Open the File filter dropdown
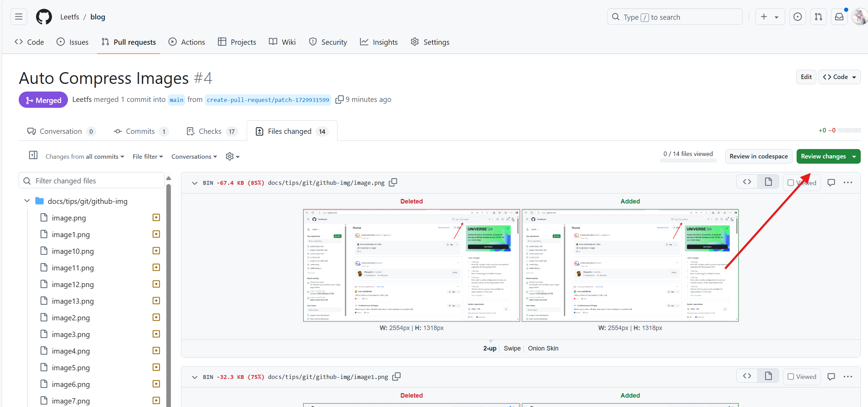 148,156
